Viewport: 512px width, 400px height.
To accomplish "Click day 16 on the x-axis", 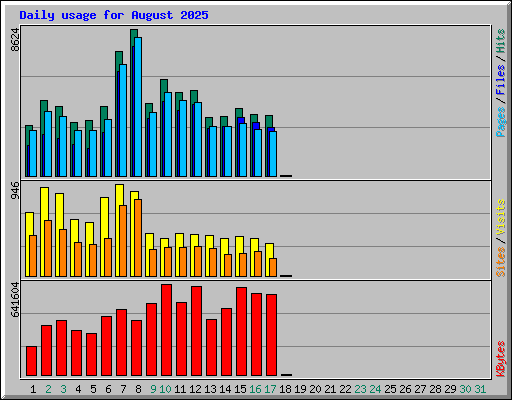I will coord(255,389).
